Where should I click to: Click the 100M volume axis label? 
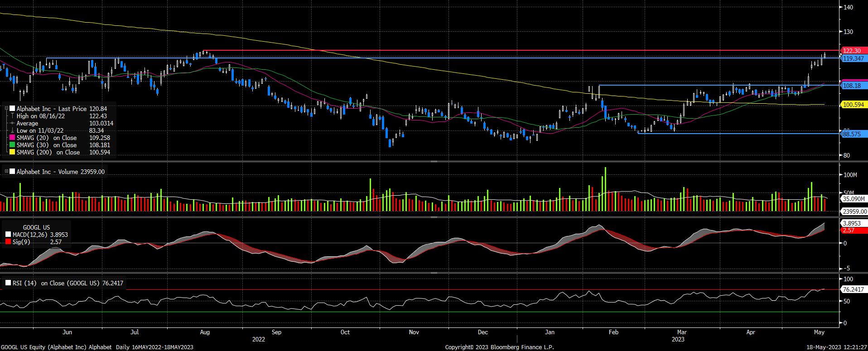(x=850, y=175)
